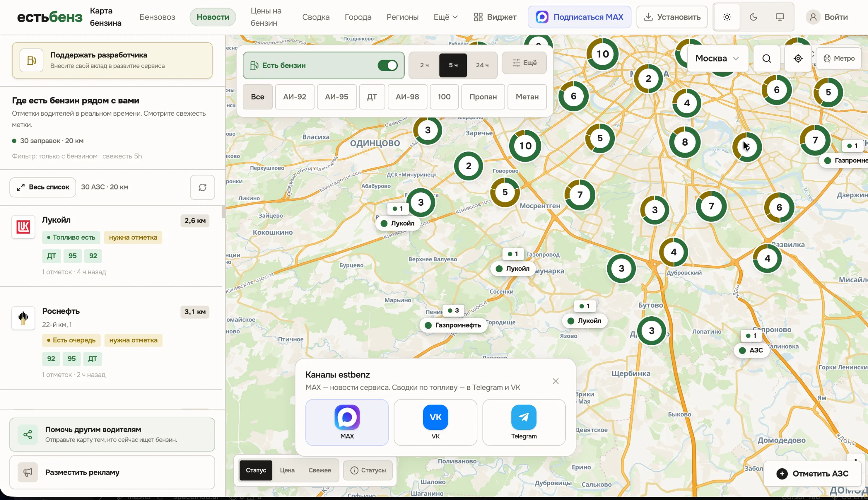Open Карта бензина nav item
The image size is (868, 500).
pos(106,17)
